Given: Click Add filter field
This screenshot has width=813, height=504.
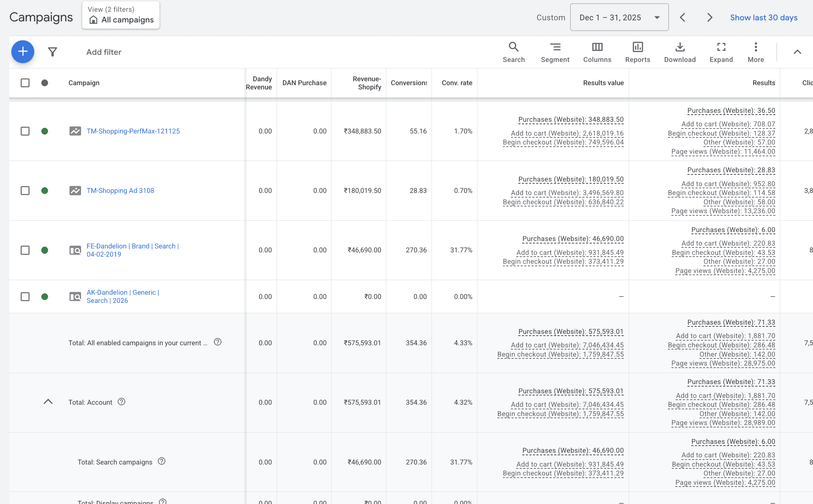Looking at the screenshot, I should (x=104, y=52).
